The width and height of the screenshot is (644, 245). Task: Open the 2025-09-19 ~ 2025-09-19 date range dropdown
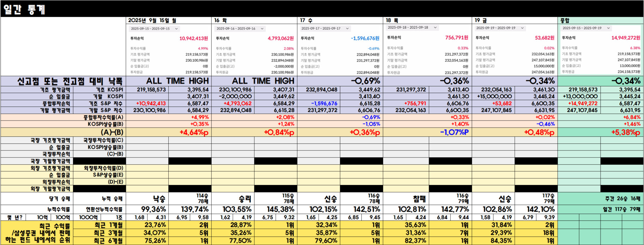click(500, 27)
